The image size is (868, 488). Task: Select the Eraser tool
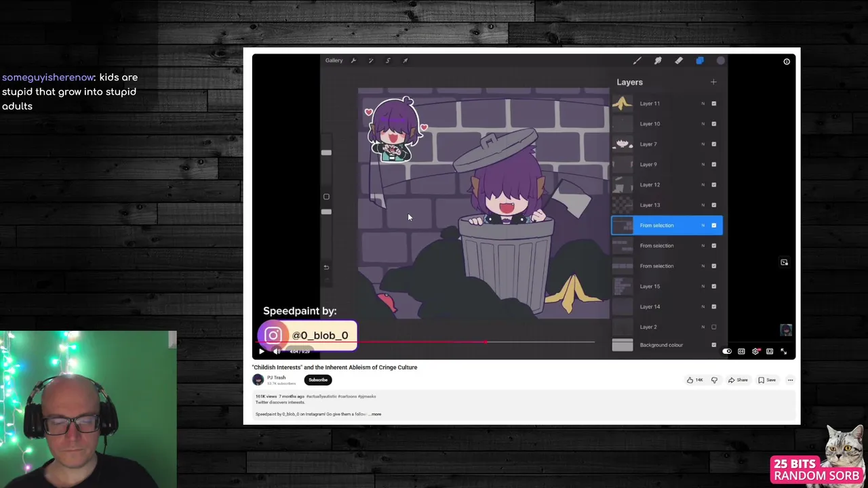(679, 61)
